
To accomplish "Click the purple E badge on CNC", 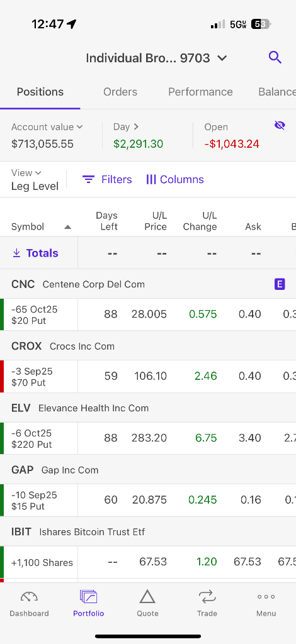I will [280, 284].
